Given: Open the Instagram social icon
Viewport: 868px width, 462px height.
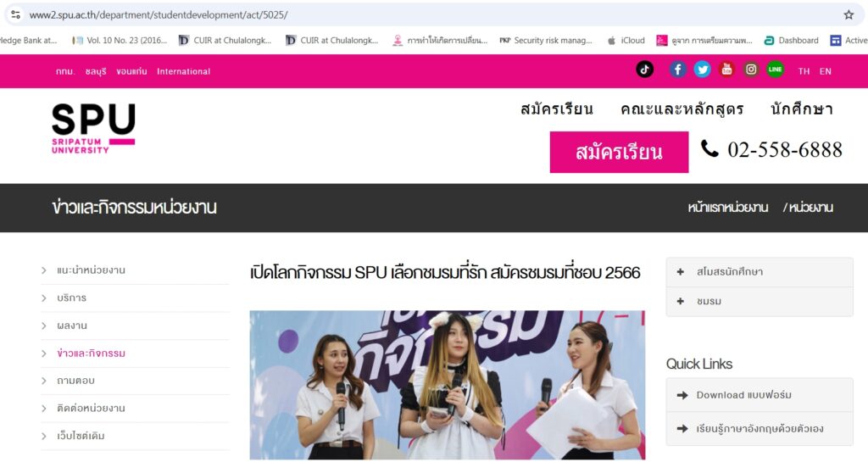Looking at the screenshot, I should point(751,70).
